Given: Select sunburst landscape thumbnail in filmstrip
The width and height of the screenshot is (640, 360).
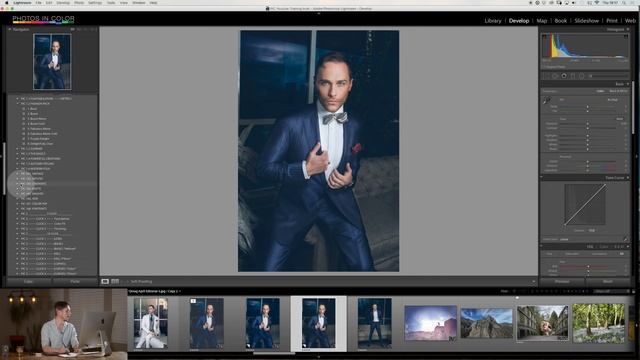Looking at the screenshot, I should coord(430,323).
